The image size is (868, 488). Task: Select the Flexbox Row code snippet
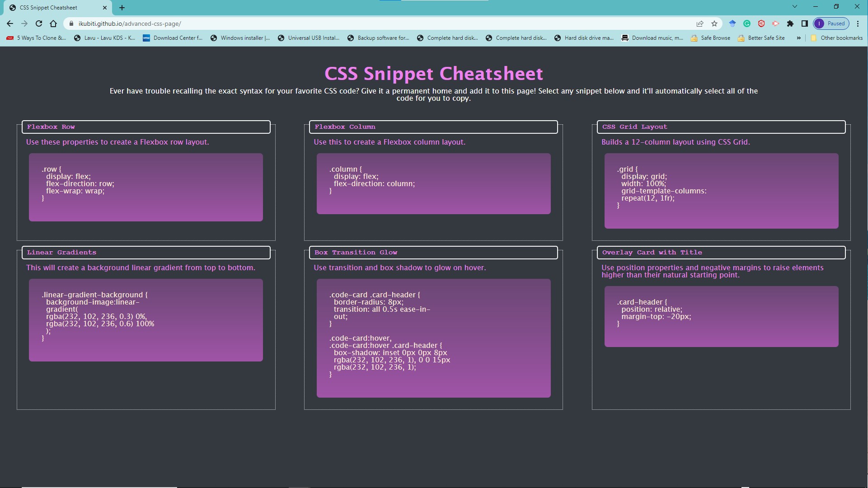(x=146, y=187)
